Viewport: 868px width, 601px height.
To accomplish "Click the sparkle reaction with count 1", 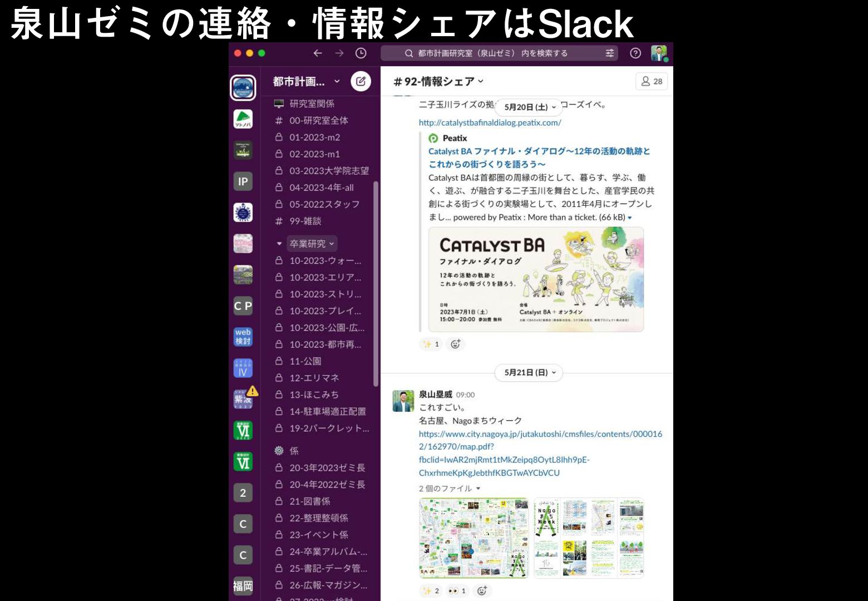I will [431, 344].
